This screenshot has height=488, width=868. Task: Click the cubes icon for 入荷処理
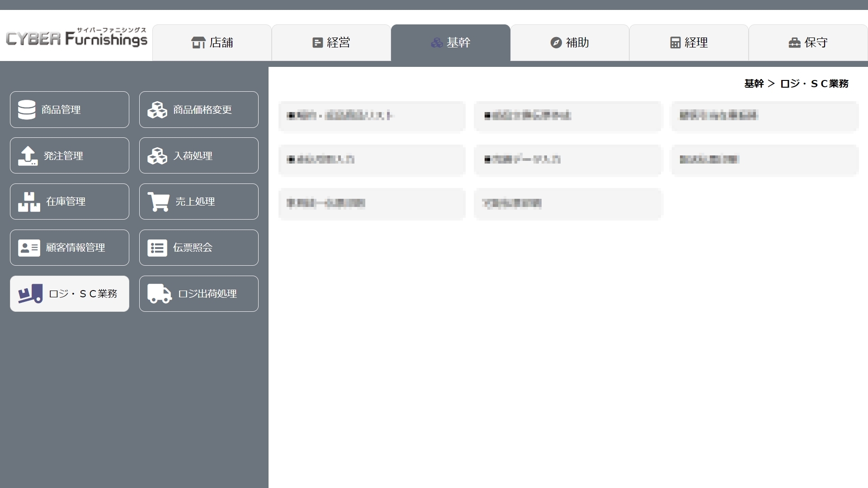(x=157, y=156)
